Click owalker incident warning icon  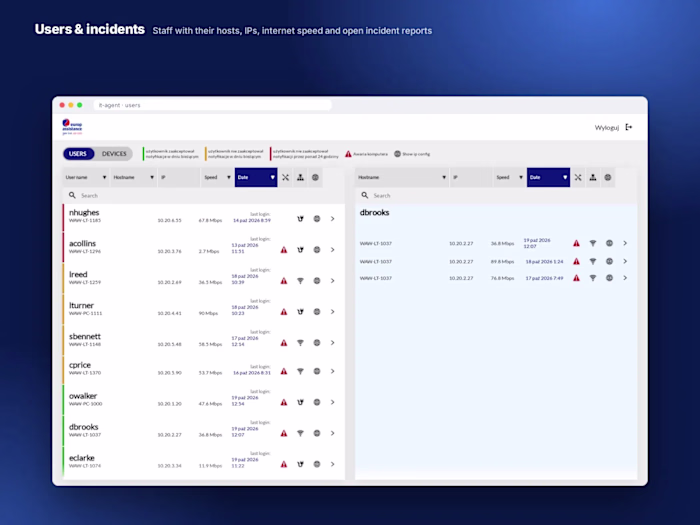click(x=284, y=402)
